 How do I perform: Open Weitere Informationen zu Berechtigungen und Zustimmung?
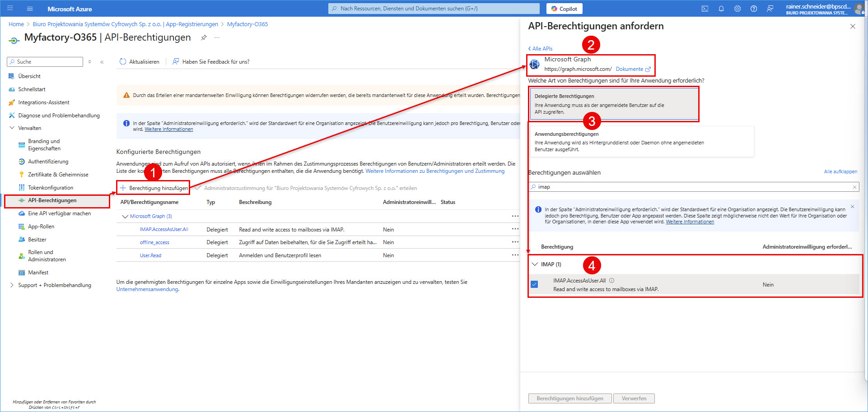(x=435, y=171)
